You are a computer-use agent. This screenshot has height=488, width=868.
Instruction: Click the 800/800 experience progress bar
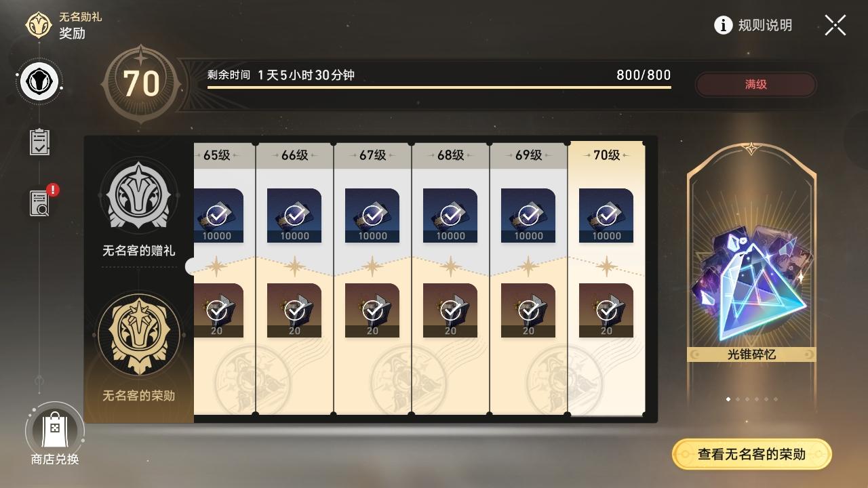pos(439,87)
